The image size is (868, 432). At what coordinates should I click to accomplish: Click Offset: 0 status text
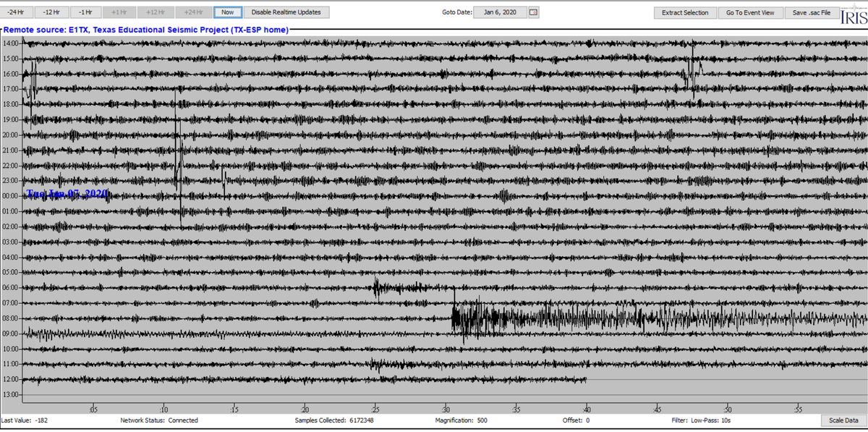coord(576,420)
